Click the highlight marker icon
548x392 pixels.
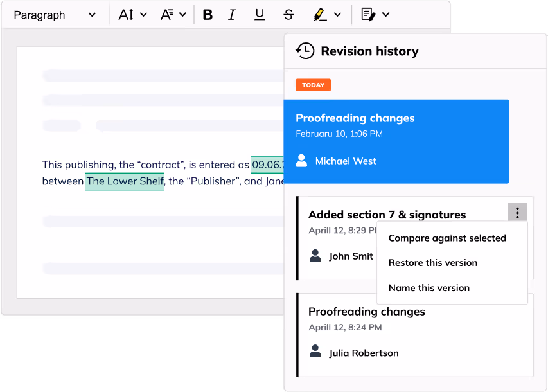coord(319,15)
